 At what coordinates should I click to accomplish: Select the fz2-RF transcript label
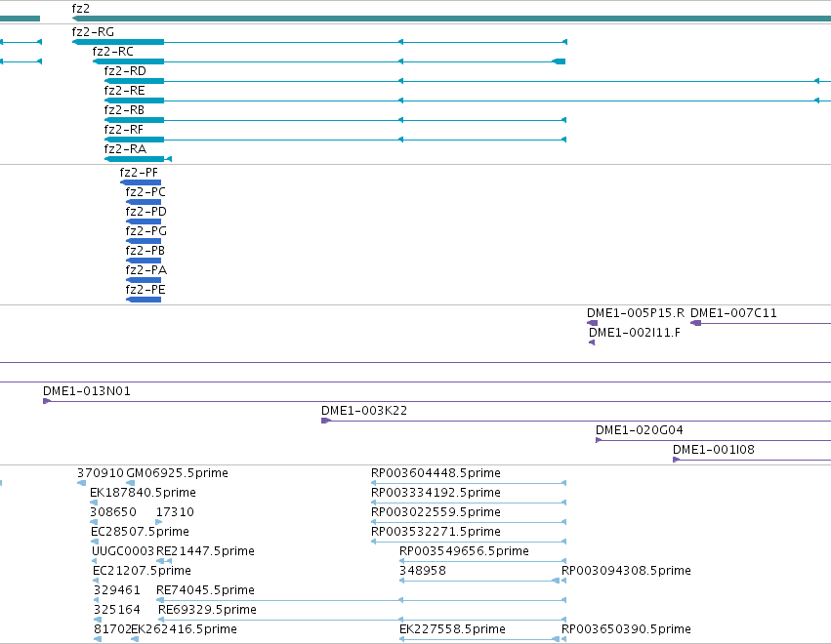coord(123,130)
